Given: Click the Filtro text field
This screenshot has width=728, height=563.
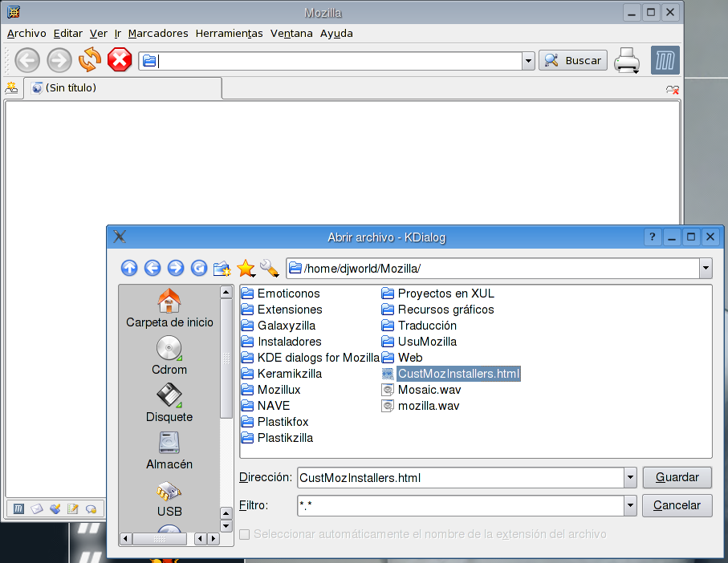Looking at the screenshot, I should (x=461, y=505).
